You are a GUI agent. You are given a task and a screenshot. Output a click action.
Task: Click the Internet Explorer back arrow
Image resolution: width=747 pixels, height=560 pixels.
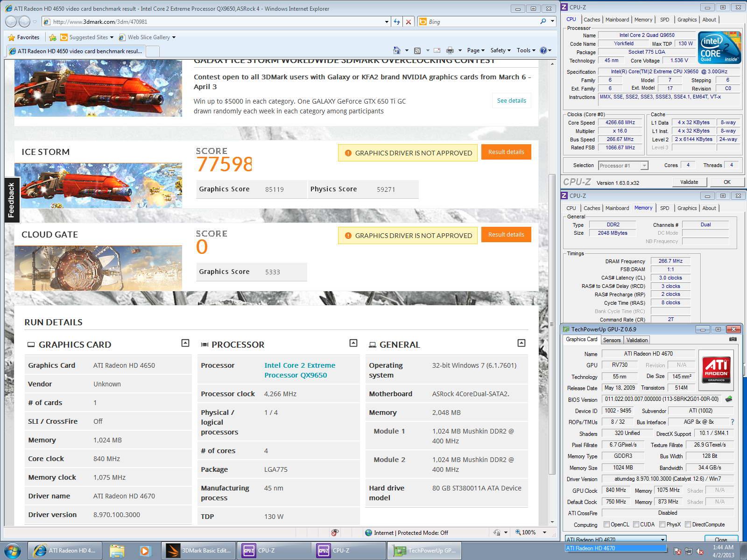point(11,21)
